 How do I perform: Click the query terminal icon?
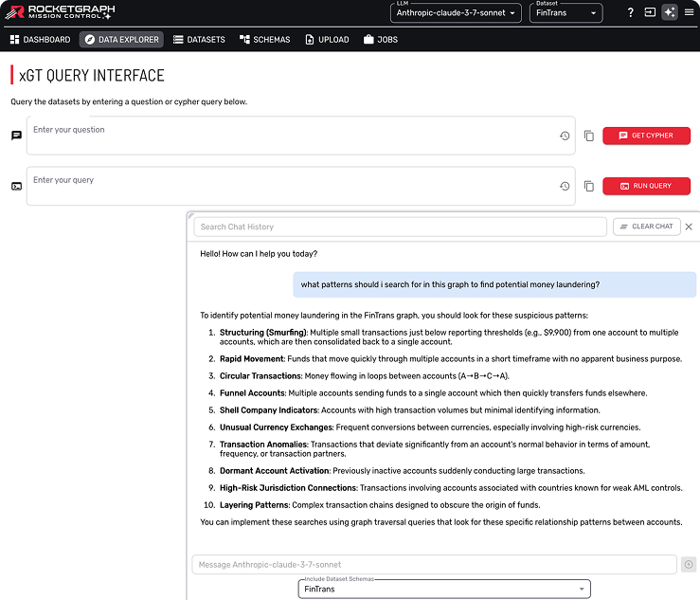click(x=16, y=187)
